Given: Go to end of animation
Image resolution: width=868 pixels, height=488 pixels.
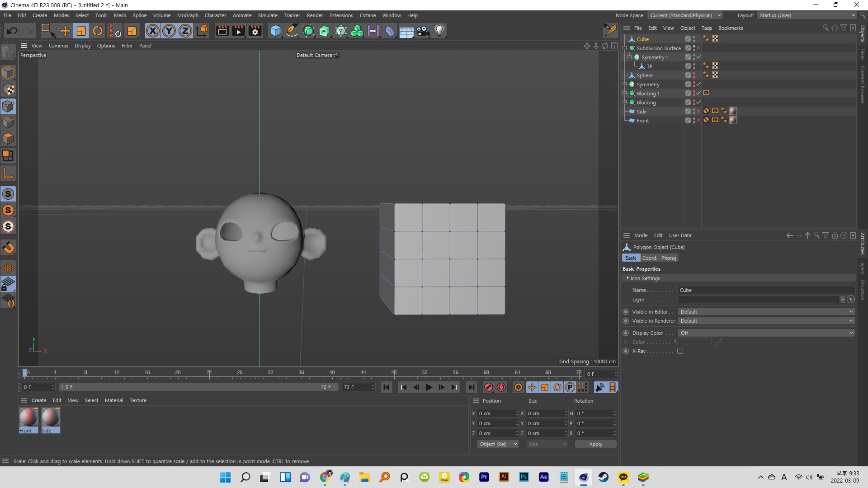Looking at the screenshot, I should (x=472, y=387).
